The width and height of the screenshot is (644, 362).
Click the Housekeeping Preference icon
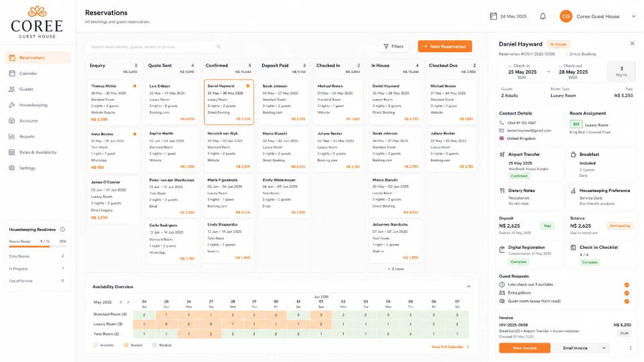tap(573, 191)
